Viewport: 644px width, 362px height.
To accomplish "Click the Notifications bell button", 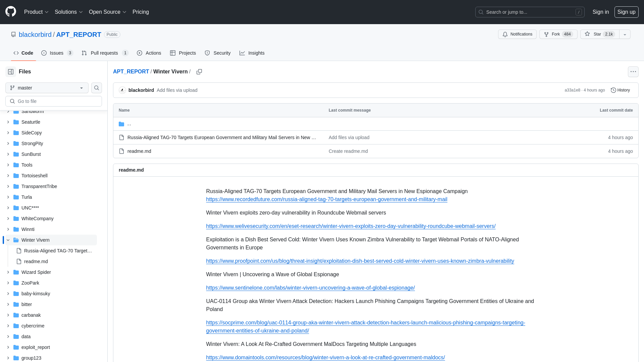I will 517,34.
